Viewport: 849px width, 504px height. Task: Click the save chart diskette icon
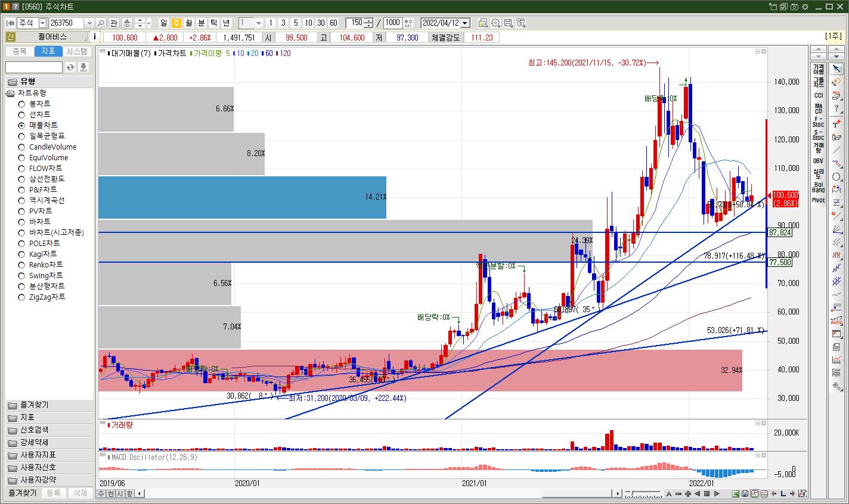pos(508,23)
